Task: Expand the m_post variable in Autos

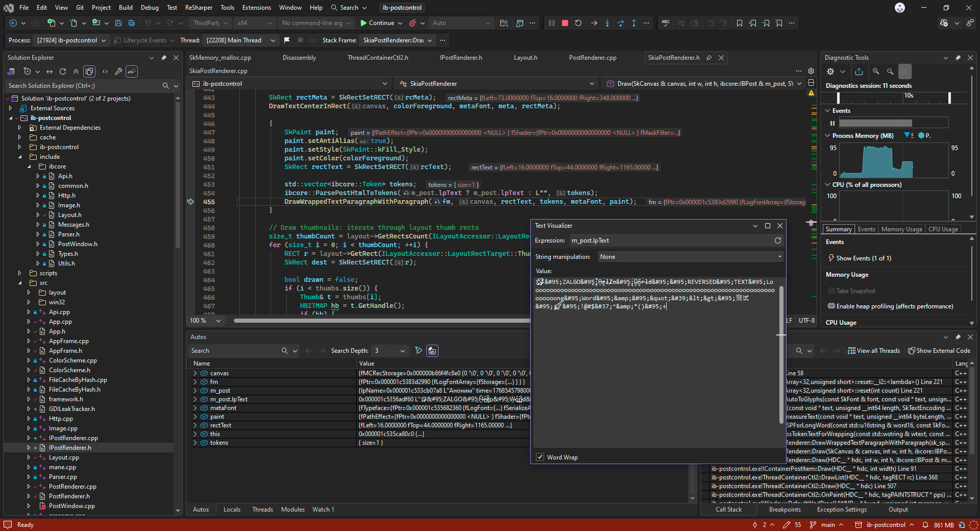Action: click(195, 391)
